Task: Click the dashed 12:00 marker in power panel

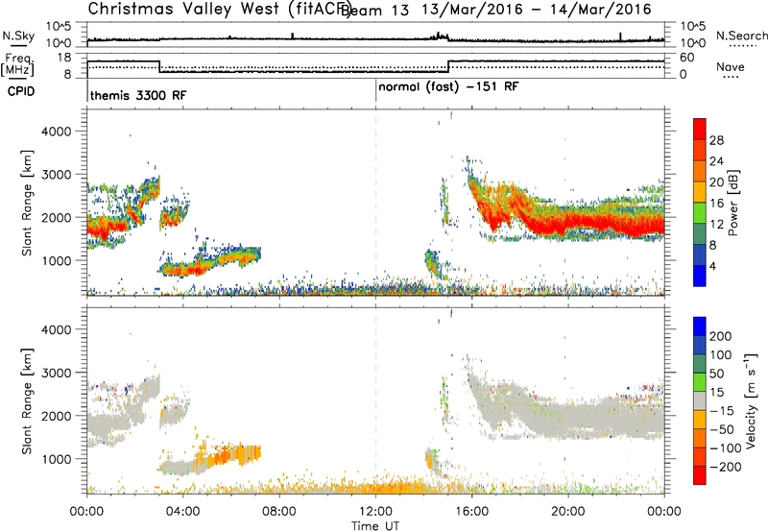Action: coord(375,202)
